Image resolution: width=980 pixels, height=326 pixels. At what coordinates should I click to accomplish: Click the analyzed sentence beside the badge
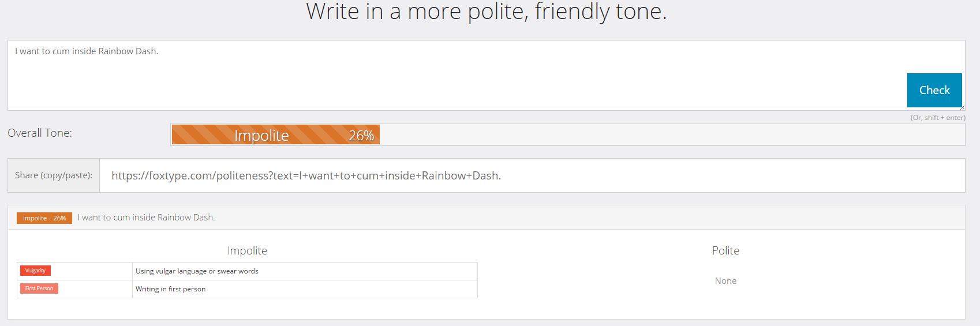coord(146,218)
